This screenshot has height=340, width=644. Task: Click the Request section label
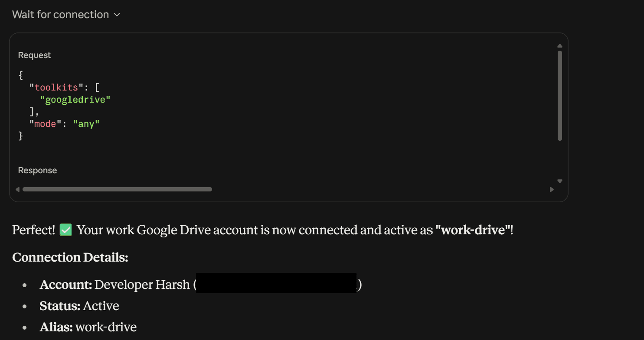pyautogui.click(x=34, y=55)
